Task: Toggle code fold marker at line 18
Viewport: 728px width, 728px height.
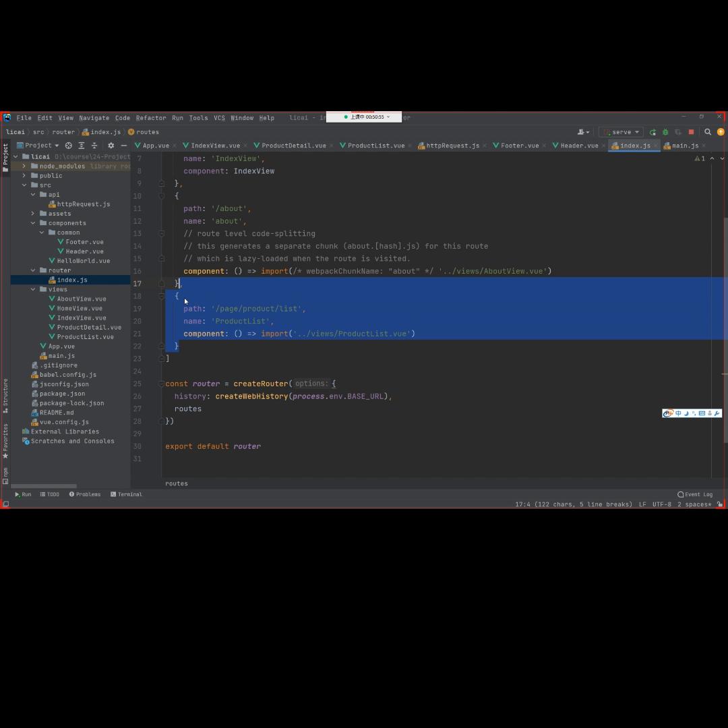Action: 162,296
